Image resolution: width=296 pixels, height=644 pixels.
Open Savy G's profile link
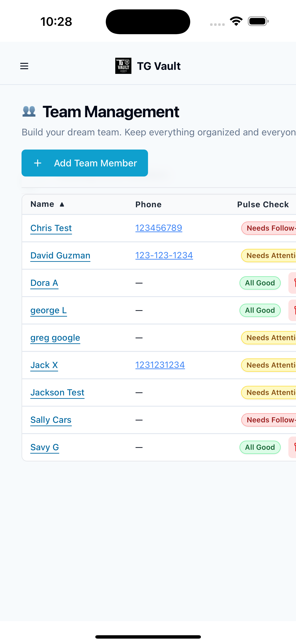[45, 447]
